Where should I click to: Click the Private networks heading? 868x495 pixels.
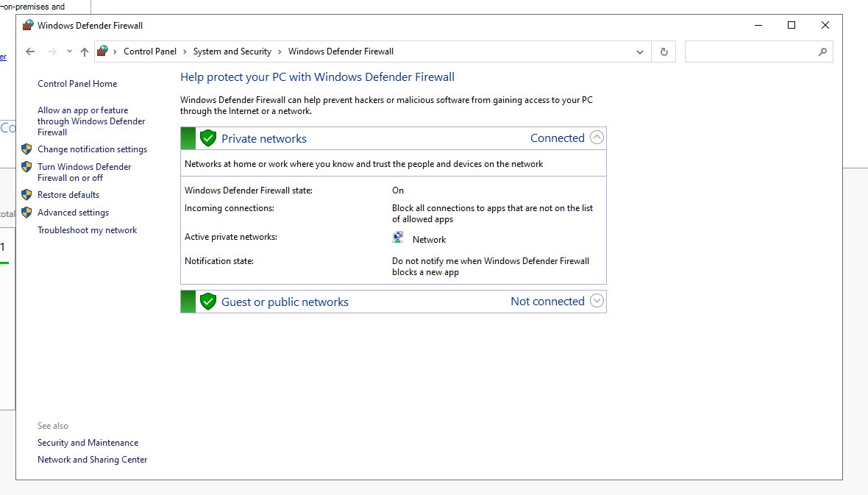click(x=264, y=138)
